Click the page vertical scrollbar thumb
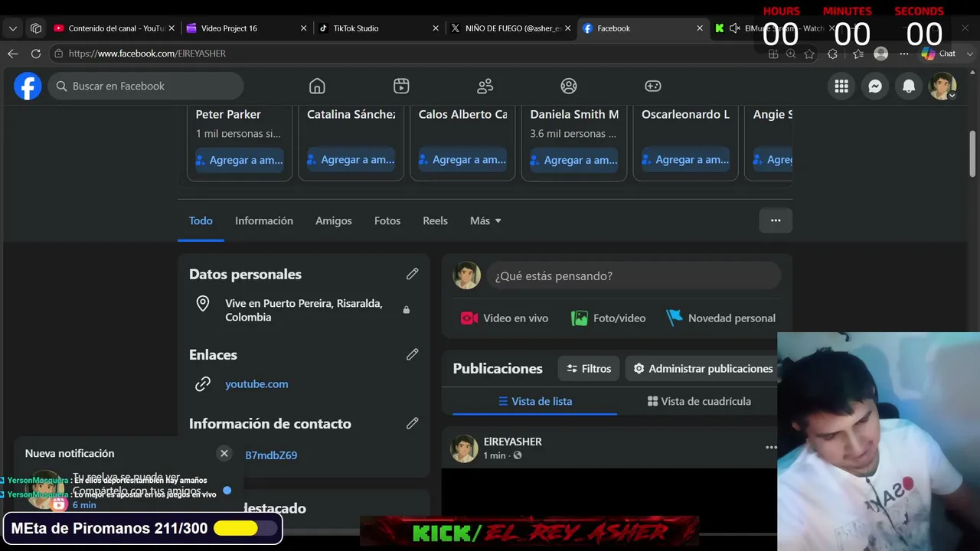Viewport: 980px width, 551px height. tap(973, 152)
